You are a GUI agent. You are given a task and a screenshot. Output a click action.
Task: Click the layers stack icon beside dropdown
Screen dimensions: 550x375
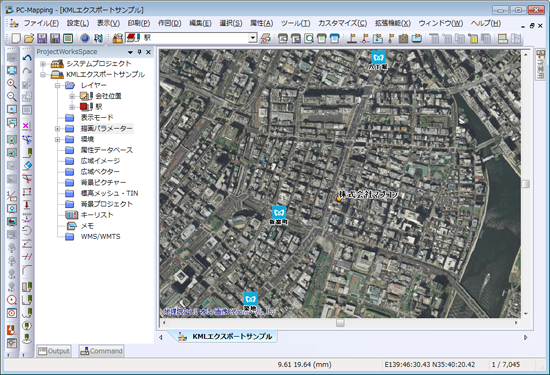coord(266,38)
